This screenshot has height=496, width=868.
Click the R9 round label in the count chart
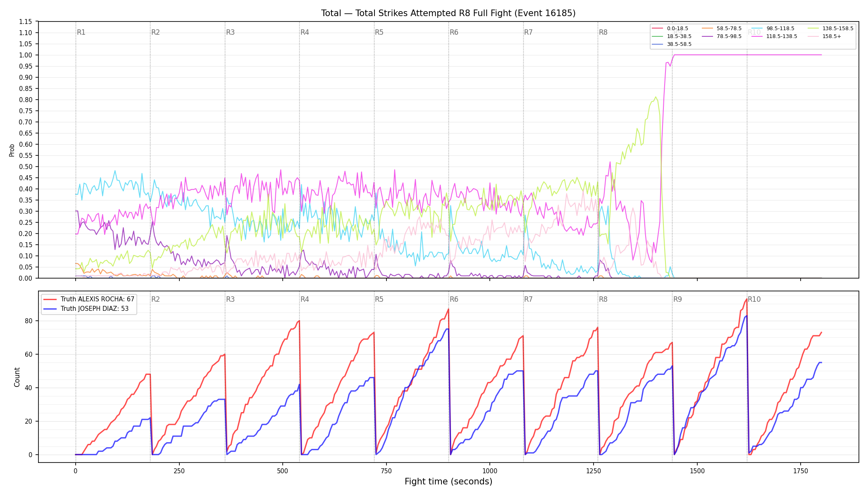pos(677,299)
